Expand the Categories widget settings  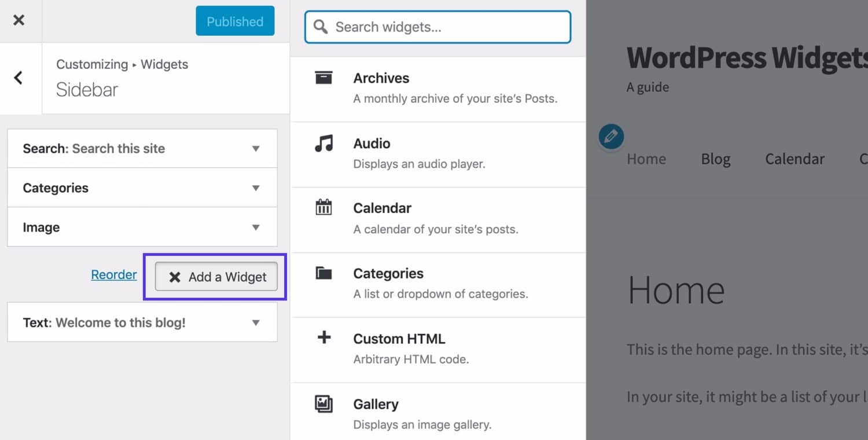(x=256, y=188)
